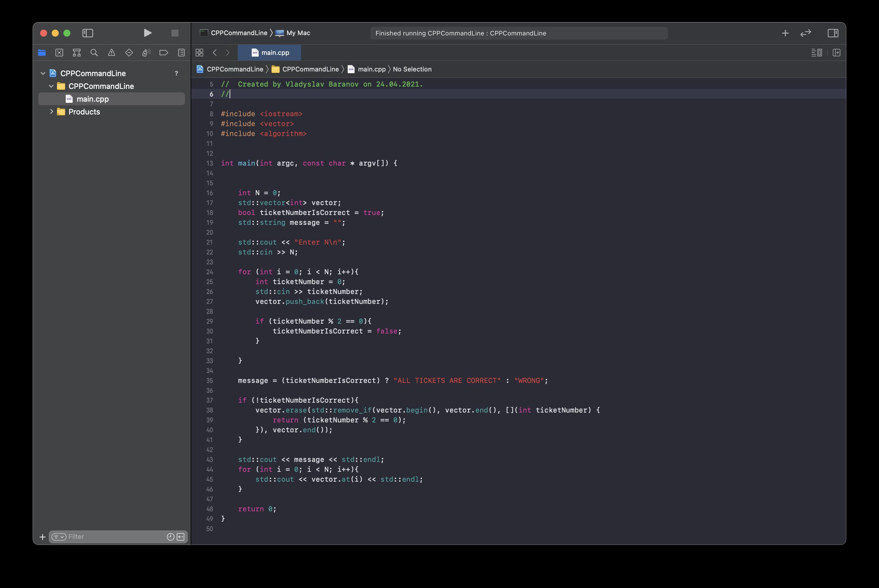The height and width of the screenshot is (588, 879).
Task: Click the Stop button in toolbar
Action: 175,33
